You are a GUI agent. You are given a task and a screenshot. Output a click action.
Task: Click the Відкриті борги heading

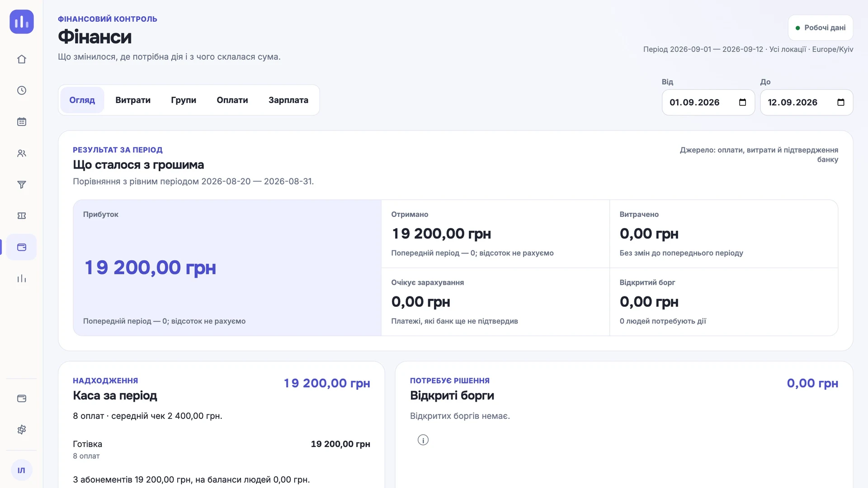point(452,395)
